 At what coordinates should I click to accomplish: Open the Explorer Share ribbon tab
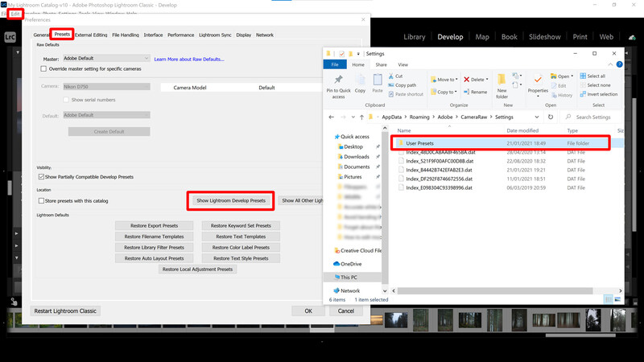[x=381, y=64]
